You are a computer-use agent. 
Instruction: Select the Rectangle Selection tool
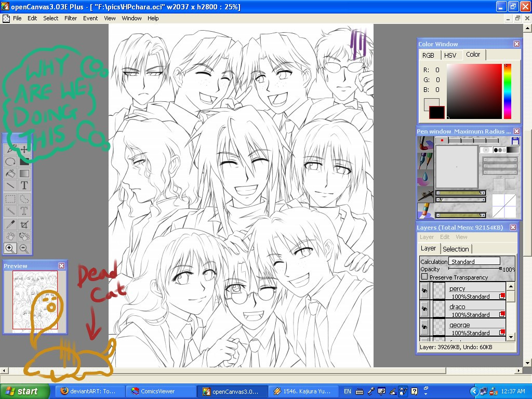click(10, 199)
